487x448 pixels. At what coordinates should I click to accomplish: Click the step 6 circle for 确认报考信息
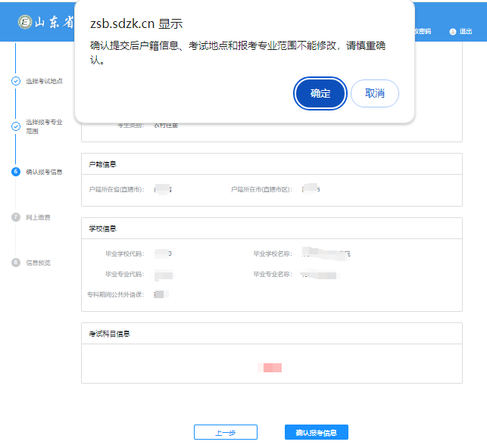point(16,172)
